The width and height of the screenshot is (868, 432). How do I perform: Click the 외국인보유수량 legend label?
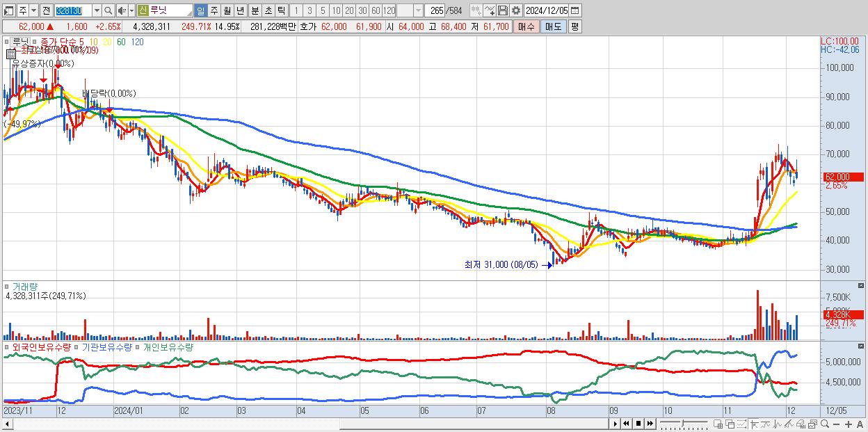pos(42,346)
